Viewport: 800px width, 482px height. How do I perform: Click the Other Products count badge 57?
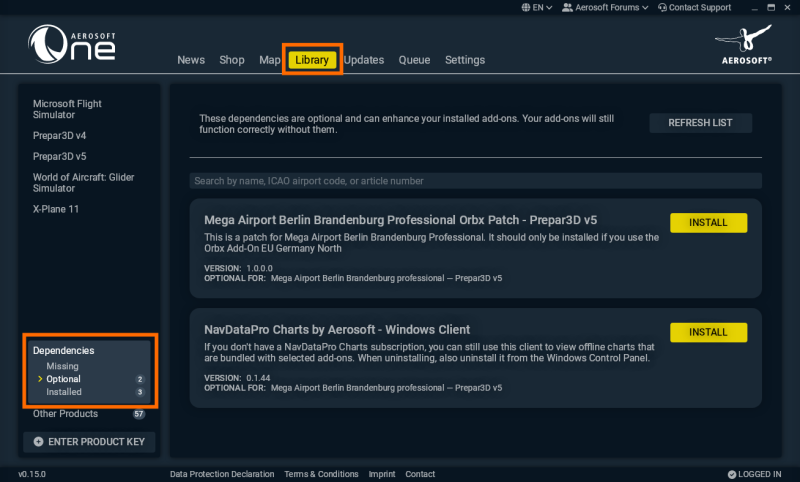(139, 414)
